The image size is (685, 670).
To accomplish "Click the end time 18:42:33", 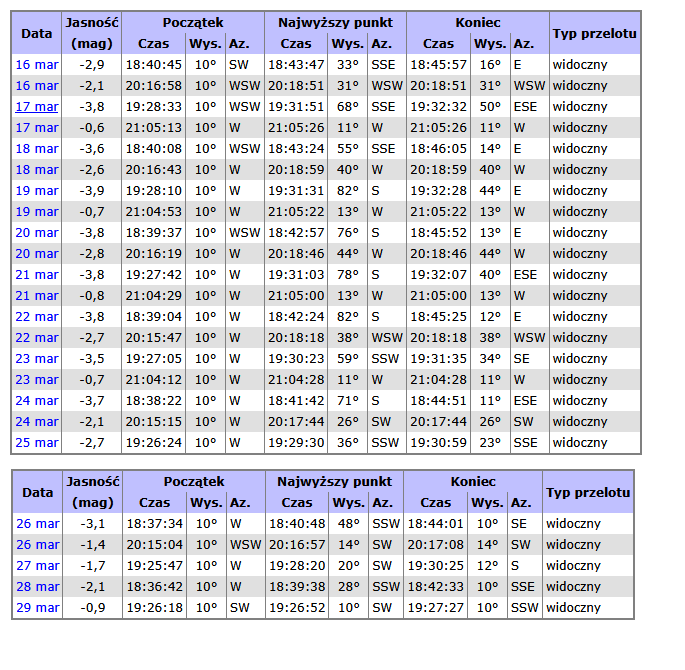I will pos(436,586).
